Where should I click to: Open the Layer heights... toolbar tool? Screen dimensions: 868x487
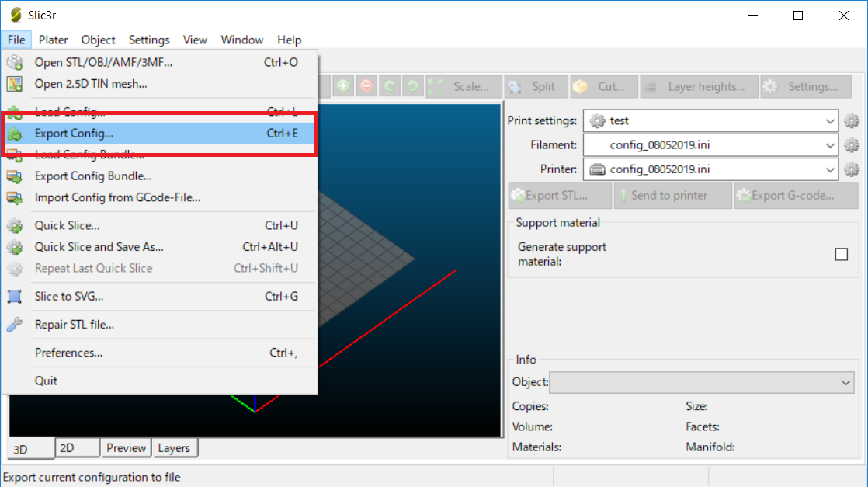tap(699, 86)
